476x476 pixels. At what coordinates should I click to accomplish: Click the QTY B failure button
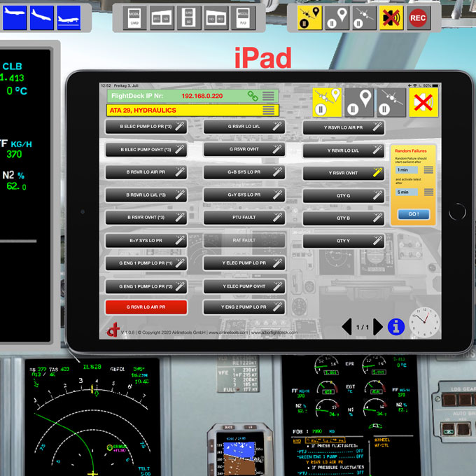[x=343, y=218]
